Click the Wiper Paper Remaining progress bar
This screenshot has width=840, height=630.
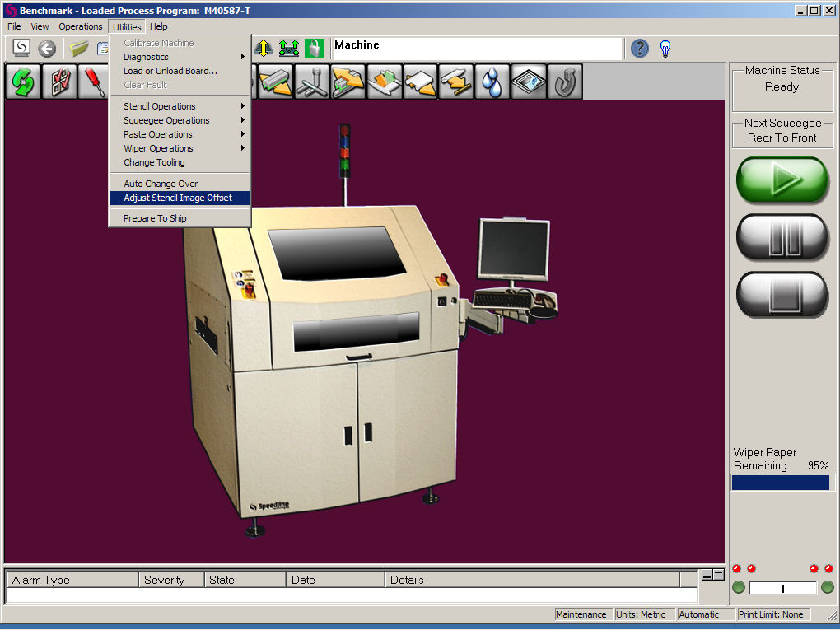point(781,483)
